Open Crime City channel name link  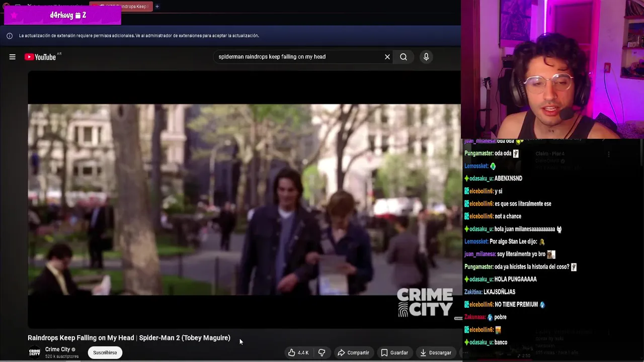click(x=58, y=349)
